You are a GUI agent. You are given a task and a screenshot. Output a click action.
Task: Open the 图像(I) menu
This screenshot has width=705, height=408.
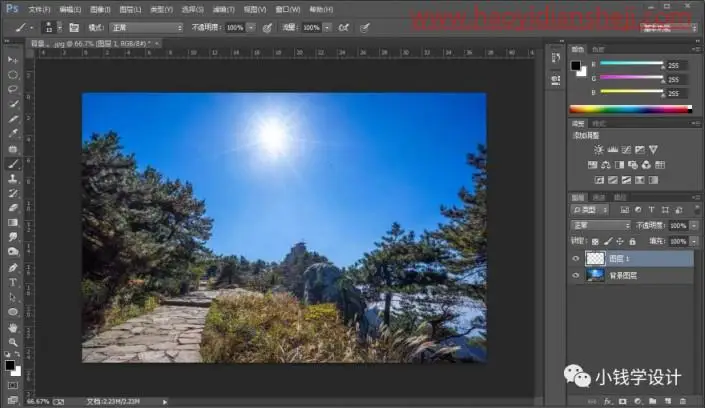point(100,9)
